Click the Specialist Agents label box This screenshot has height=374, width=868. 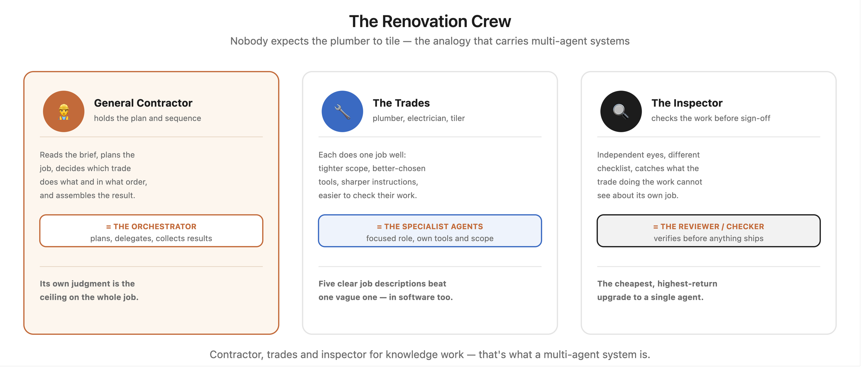click(x=430, y=231)
